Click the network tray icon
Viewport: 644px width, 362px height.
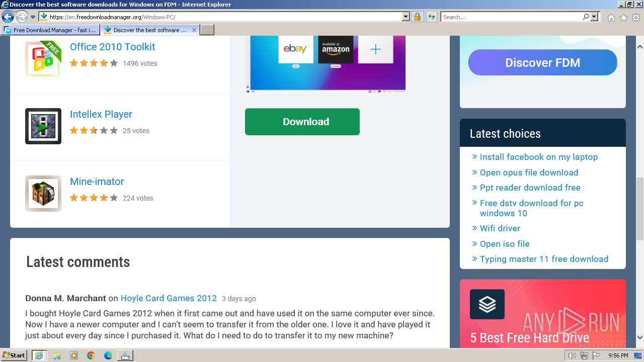(584, 355)
